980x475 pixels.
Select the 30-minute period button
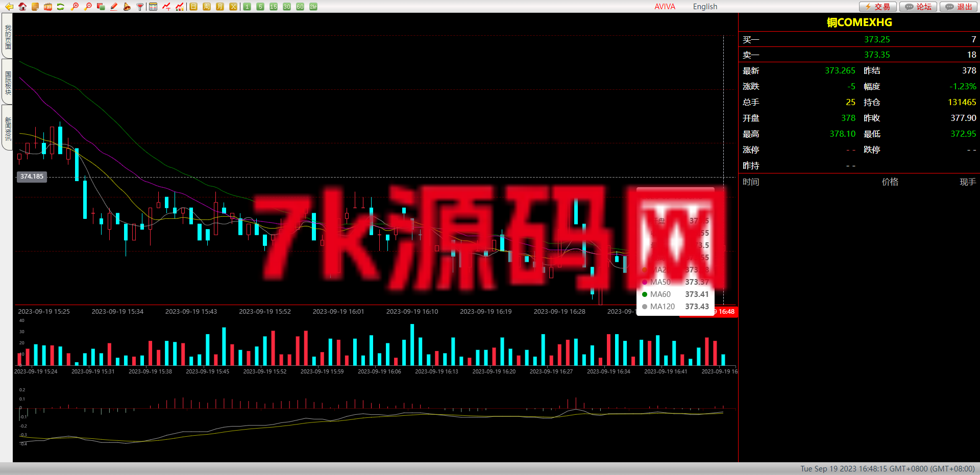coord(287,7)
